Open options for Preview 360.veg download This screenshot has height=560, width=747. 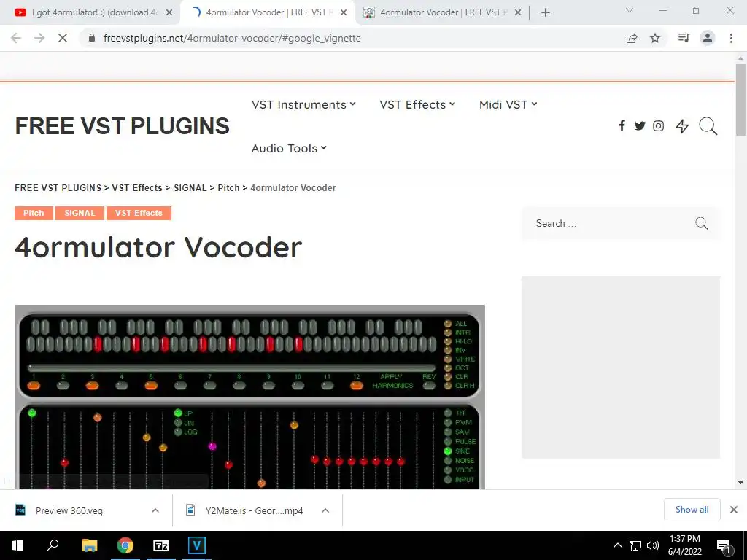(x=155, y=510)
